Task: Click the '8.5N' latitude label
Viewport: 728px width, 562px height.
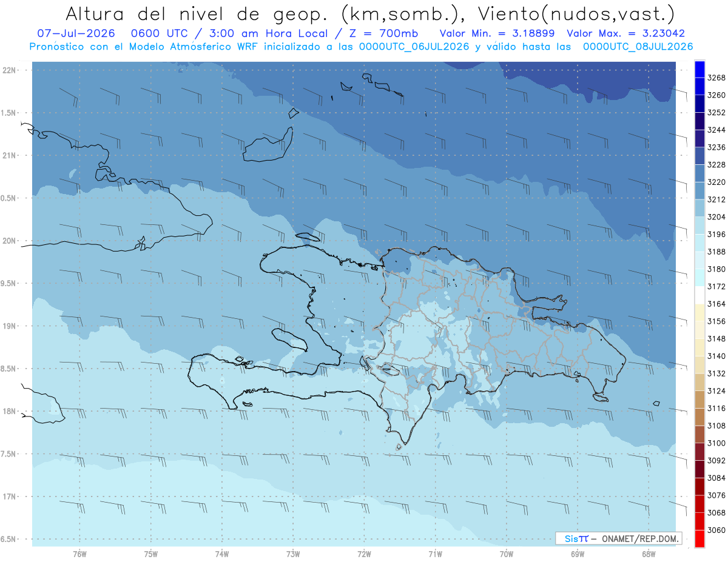Action: [9, 369]
